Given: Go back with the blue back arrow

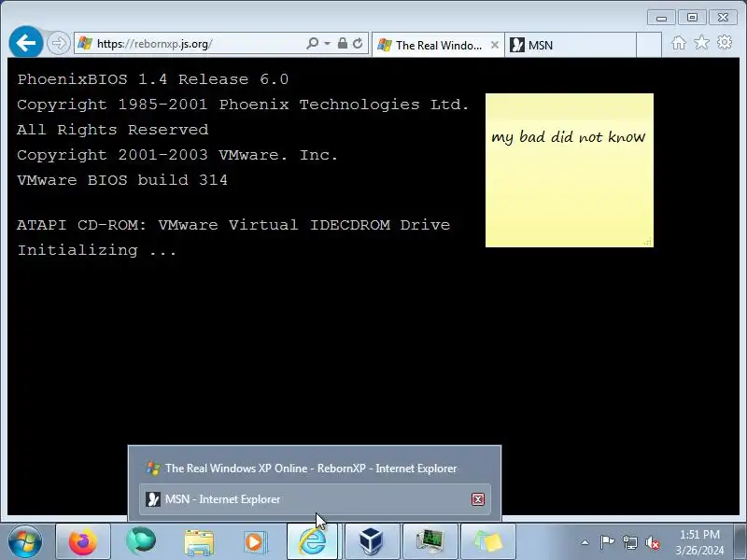Looking at the screenshot, I should click(26, 43).
